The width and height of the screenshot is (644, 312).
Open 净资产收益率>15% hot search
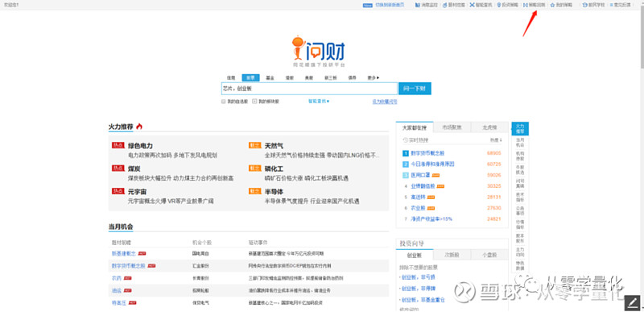click(431, 219)
